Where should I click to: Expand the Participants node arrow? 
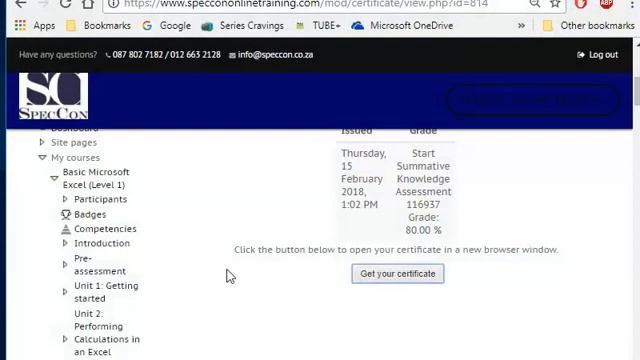[x=65, y=199]
